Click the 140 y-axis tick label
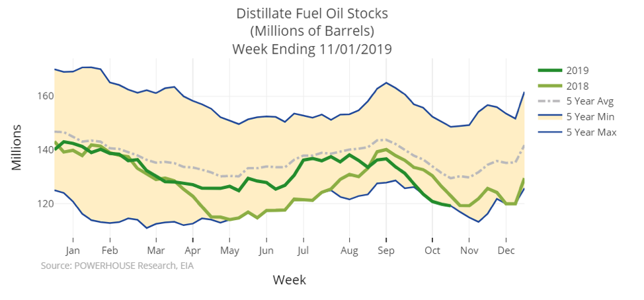 tap(45, 150)
